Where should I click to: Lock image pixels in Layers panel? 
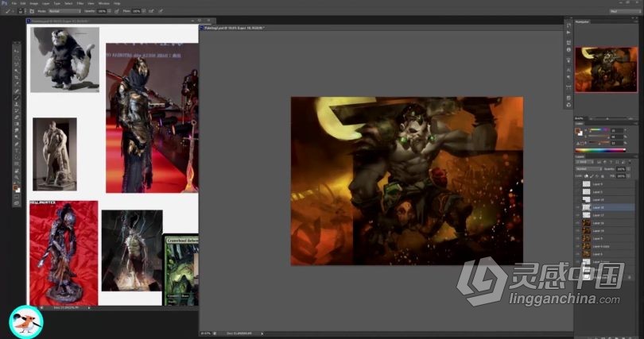pyautogui.click(x=592, y=176)
